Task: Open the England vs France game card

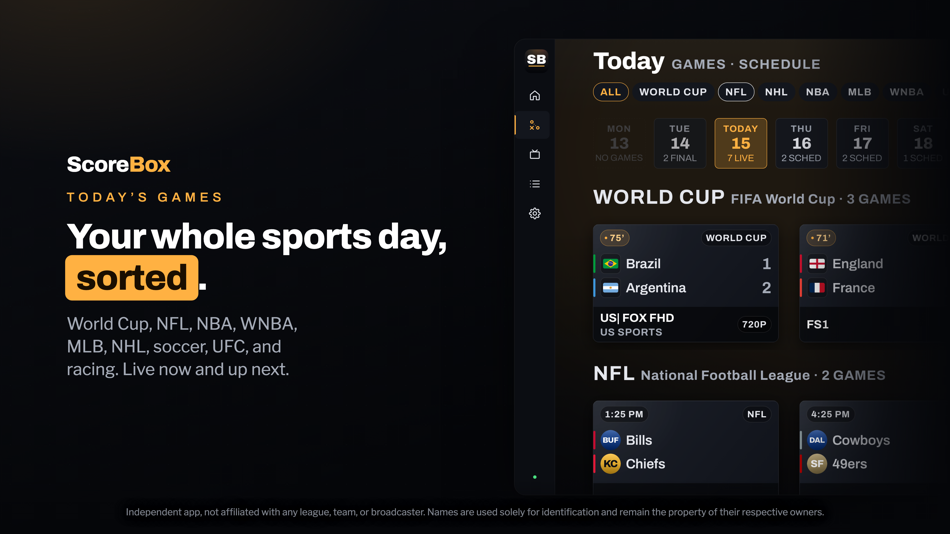Action: [874, 283]
